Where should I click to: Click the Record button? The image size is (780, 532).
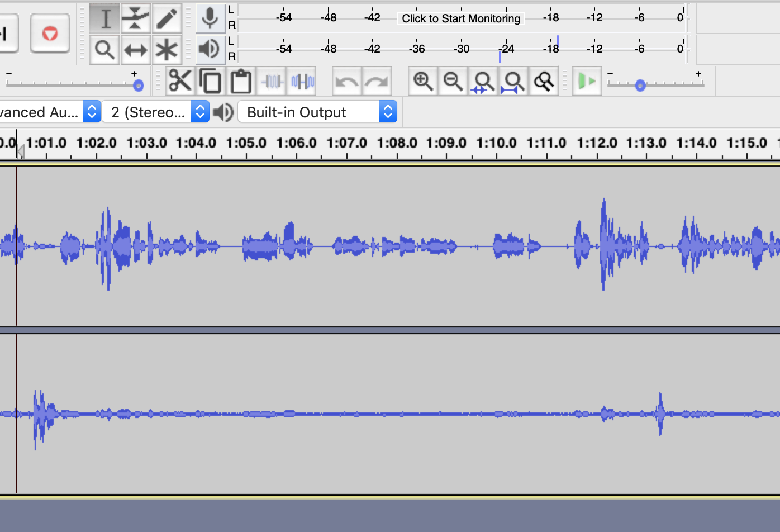[x=50, y=34]
